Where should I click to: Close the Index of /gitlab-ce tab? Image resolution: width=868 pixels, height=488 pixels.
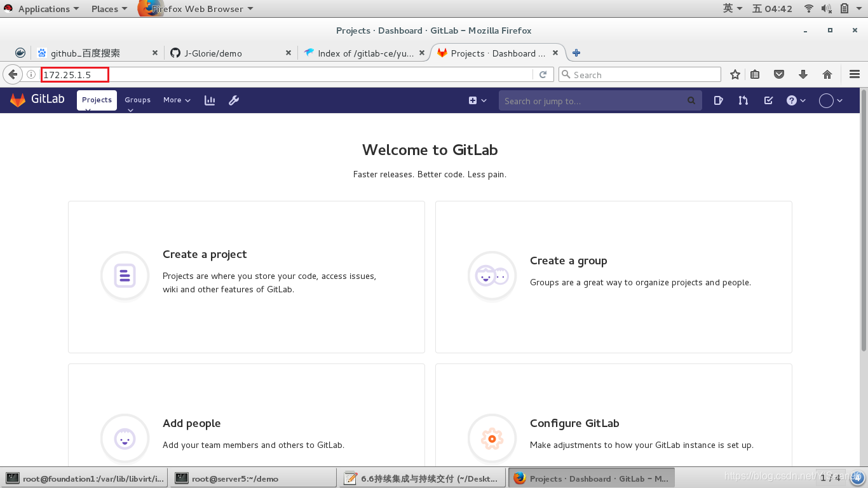tap(422, 53)
